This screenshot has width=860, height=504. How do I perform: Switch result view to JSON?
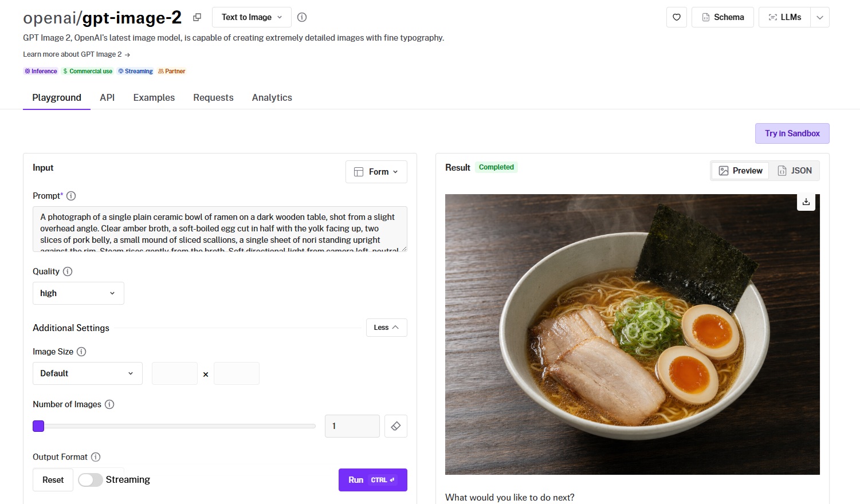(795, 171)
